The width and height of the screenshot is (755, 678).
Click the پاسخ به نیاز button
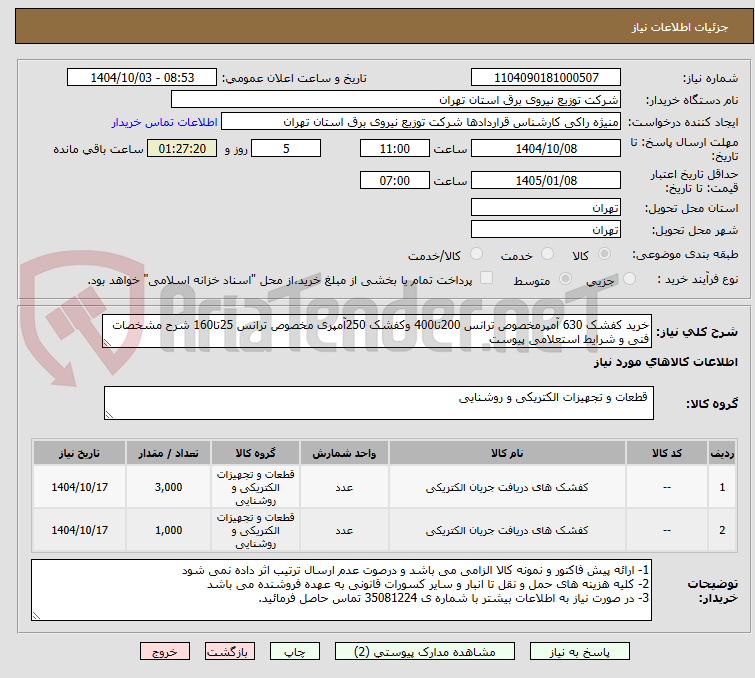pyautogui.click(x=579, y=652)
